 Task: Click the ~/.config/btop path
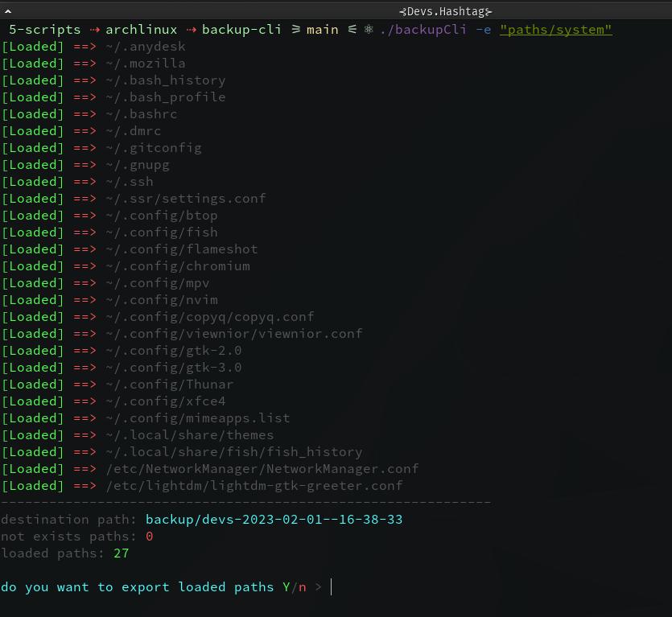(x=162, y=216)
